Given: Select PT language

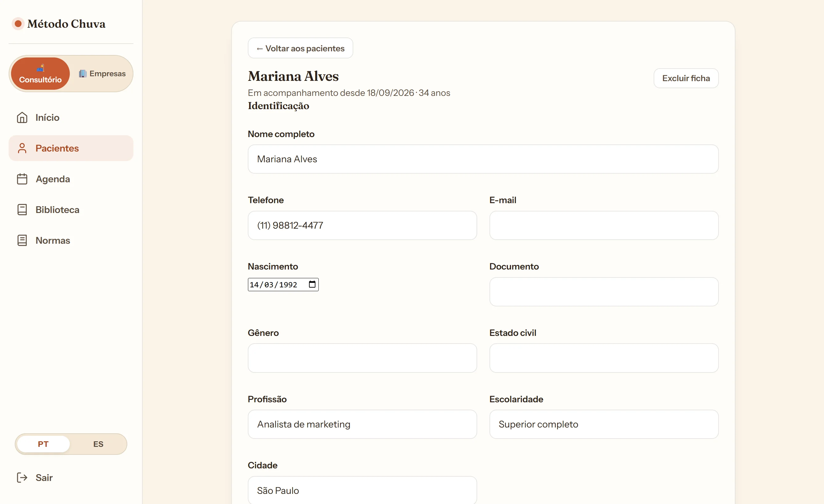Looking at the screenshot, I should click(43, 444).
